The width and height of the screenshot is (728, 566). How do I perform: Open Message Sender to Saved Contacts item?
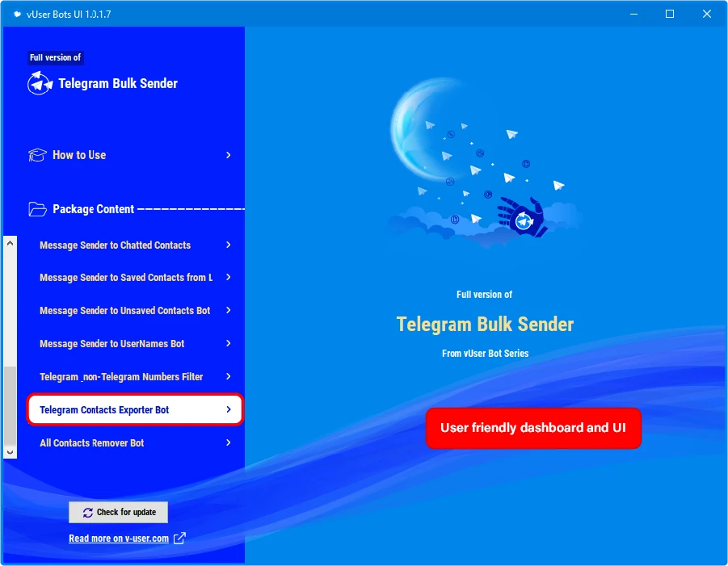(x=135, y=278)
